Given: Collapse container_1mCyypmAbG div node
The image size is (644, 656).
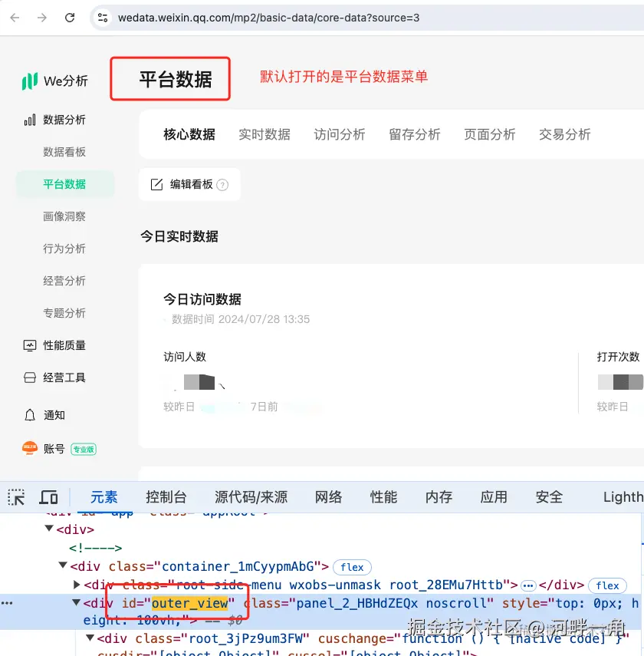Looking at the screenshot, I should [x=63, y=565].
